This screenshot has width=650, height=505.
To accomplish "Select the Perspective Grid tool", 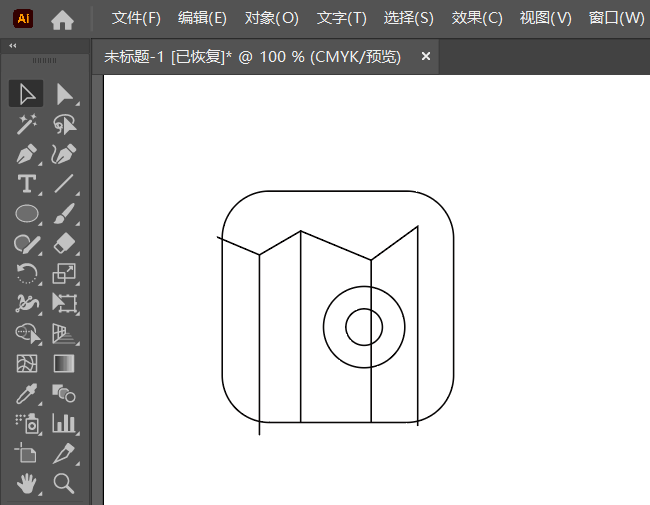I will [x=65, y=334].
